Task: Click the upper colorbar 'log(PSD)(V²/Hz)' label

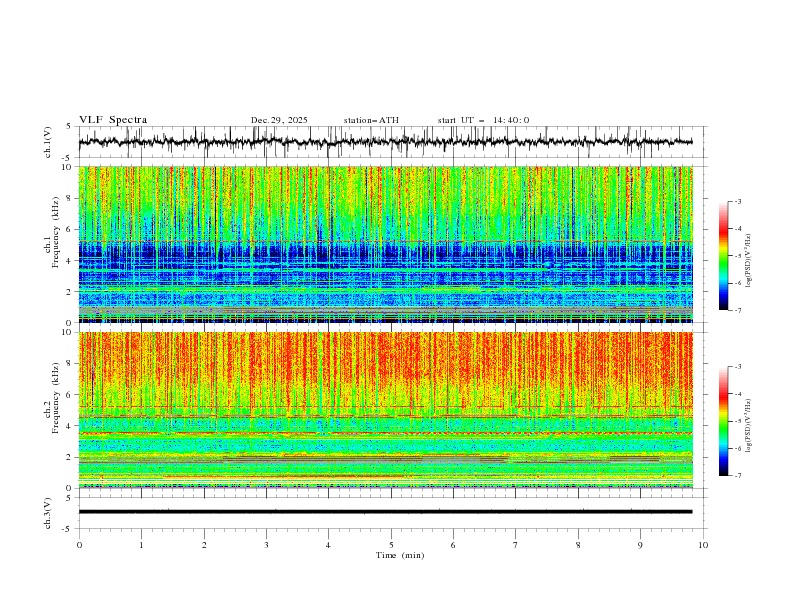Action: tap(749, 261)
